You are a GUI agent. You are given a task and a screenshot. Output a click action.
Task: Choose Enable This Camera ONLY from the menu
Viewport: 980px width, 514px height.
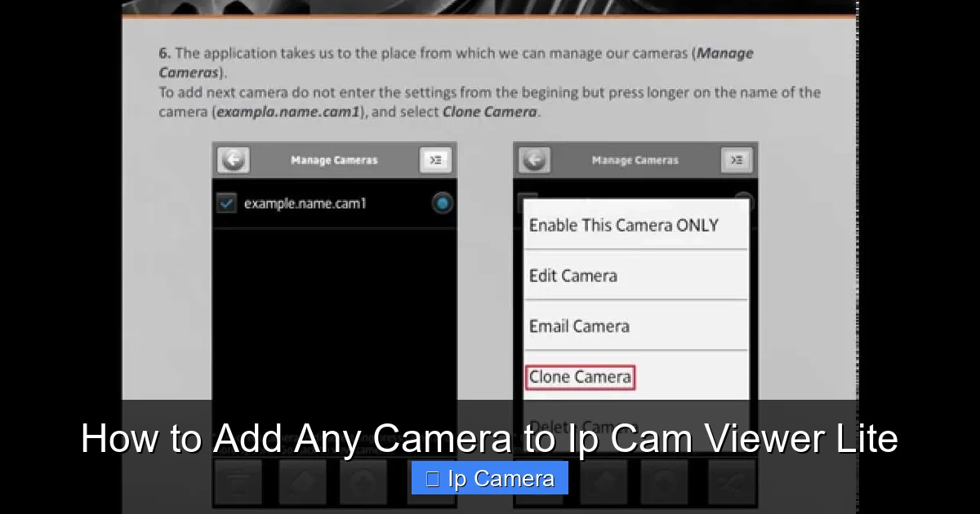[x=635, y=225]
